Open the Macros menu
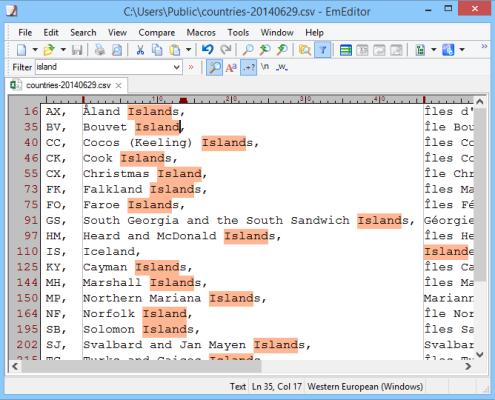The image size is (495, 400). (201, 33)
